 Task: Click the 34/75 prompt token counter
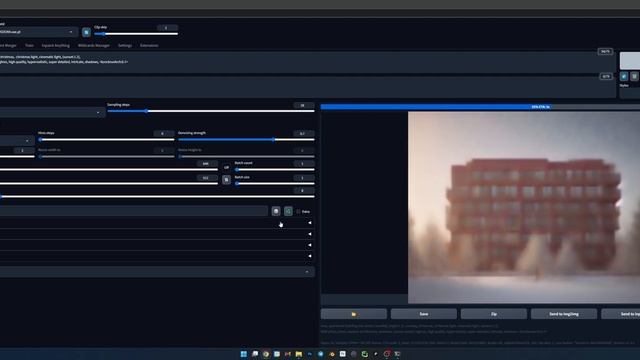click(605, 51)
